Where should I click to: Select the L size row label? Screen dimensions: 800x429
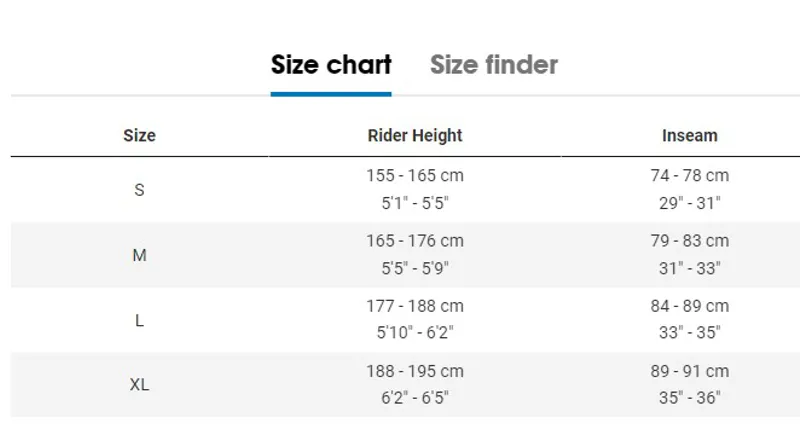pyautogui.click(x=139, y=320)
